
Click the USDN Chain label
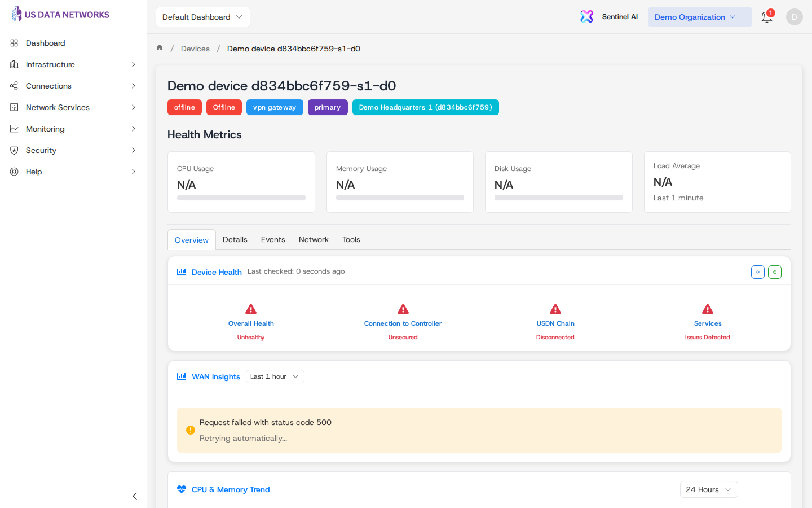coord(555,323)
